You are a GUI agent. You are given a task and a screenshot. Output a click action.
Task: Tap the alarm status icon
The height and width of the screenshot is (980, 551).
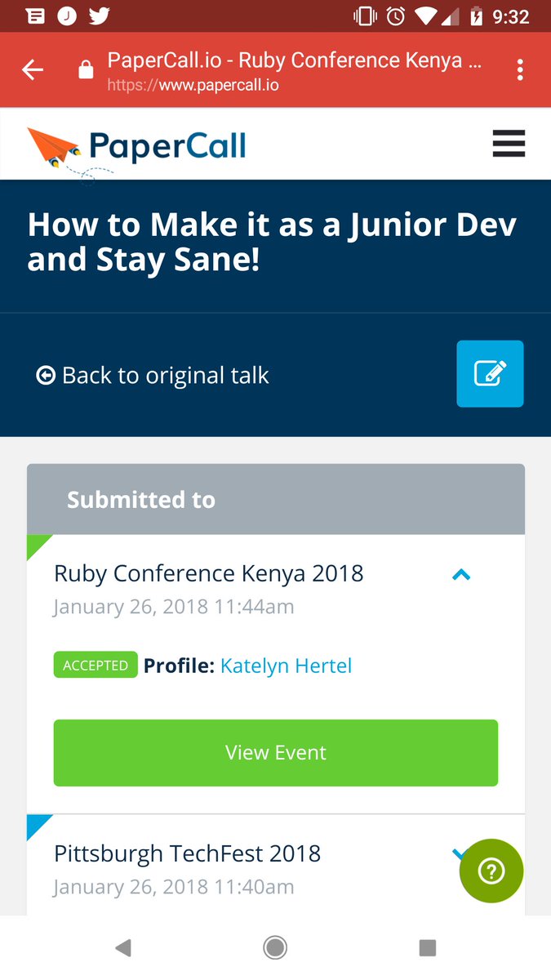396,16
